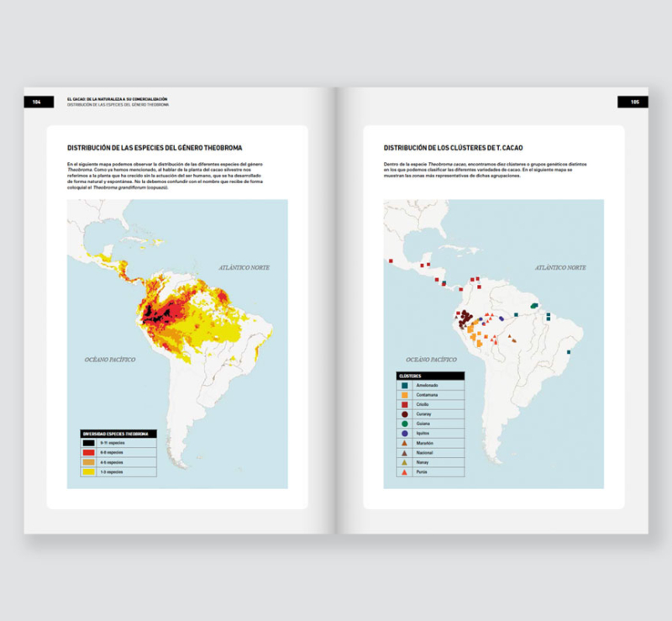
Task: Click the Diversidad Especies Theobroma legend header
Action: (118, 433)
